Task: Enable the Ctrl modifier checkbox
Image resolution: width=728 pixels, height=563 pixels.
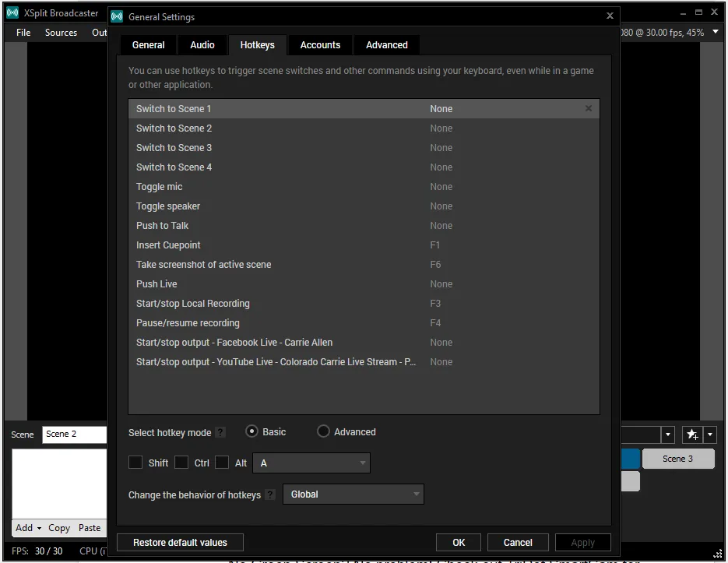Action: point(181,463)
